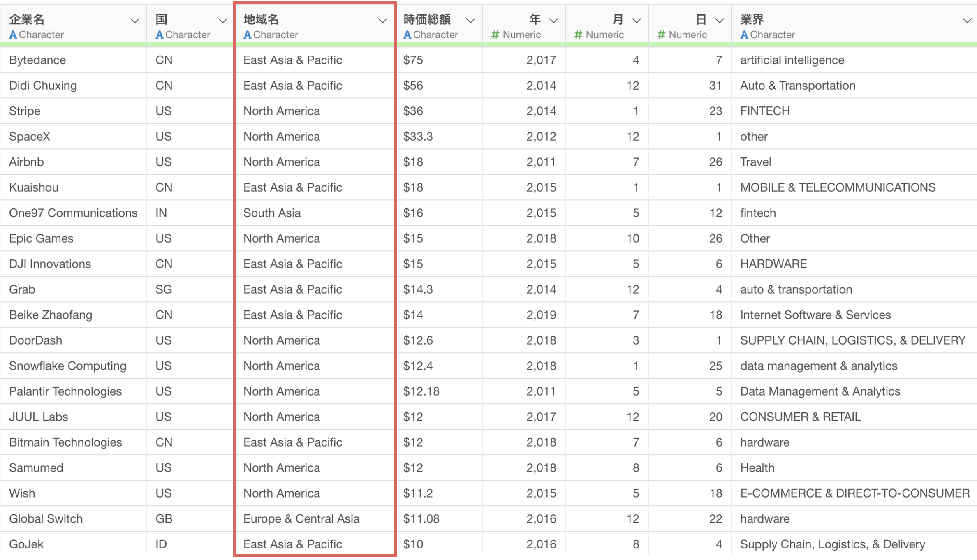Open the 地域名 column dropdown arrow
The image size is (977, 560).
[382, 21]
